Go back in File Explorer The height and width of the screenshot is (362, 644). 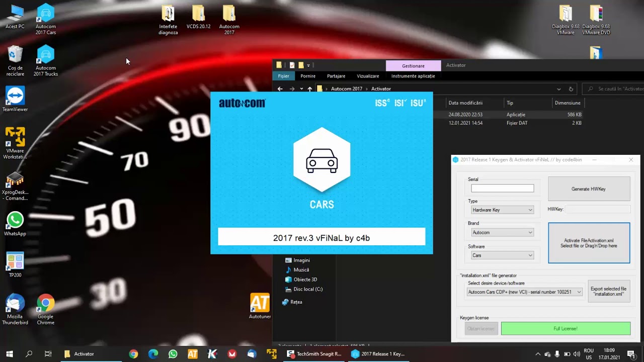(280, 89)
